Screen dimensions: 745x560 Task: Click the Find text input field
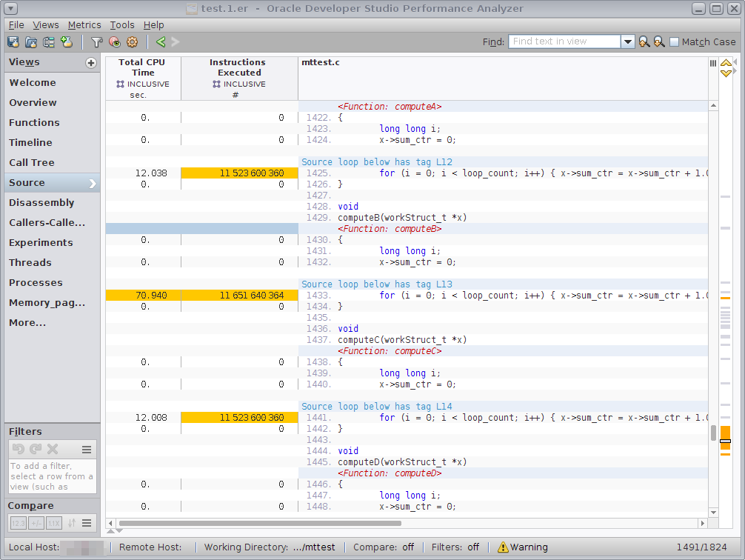[564, 42]
